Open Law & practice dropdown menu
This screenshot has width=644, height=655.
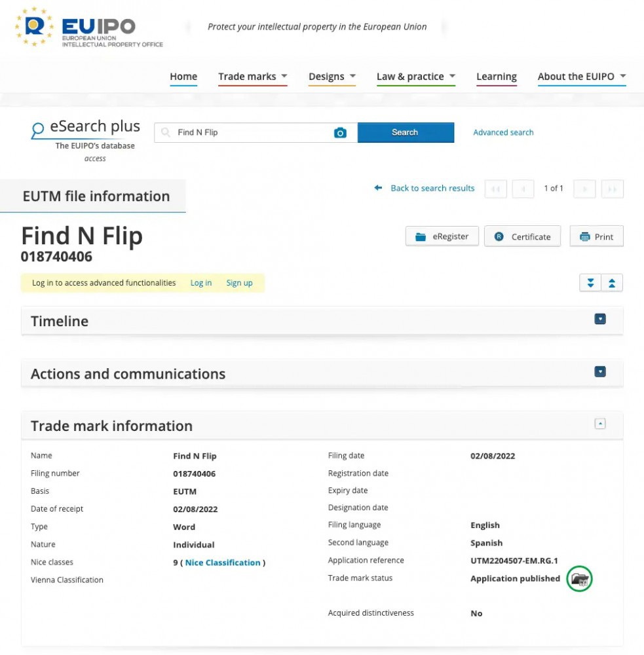coord(416,77)
